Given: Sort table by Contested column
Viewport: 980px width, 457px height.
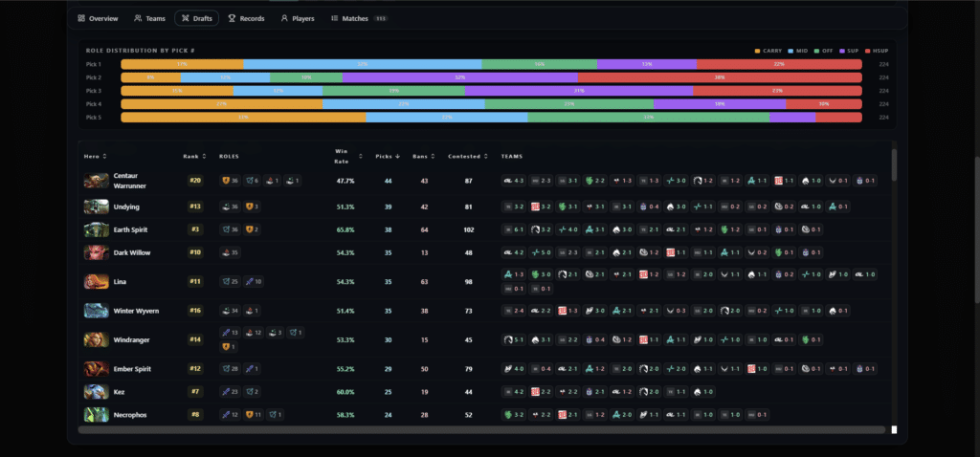Looking at the screenshot, I should coord(466,156).
